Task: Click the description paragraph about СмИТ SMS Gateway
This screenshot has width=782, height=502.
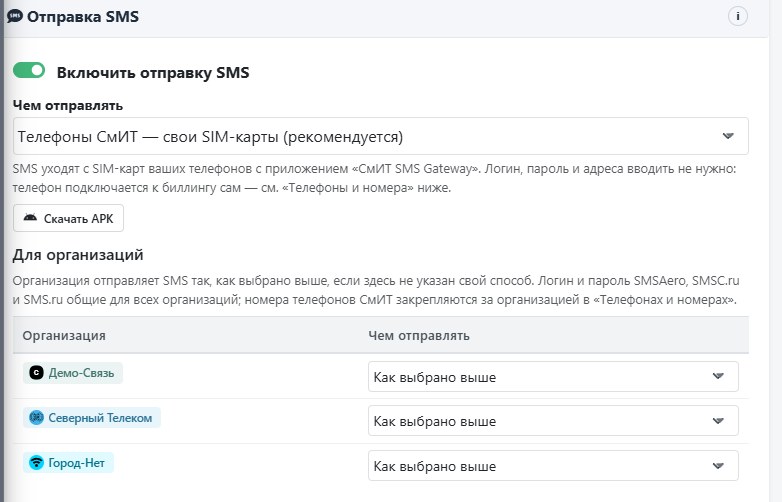Action: [x=374, y=178]
